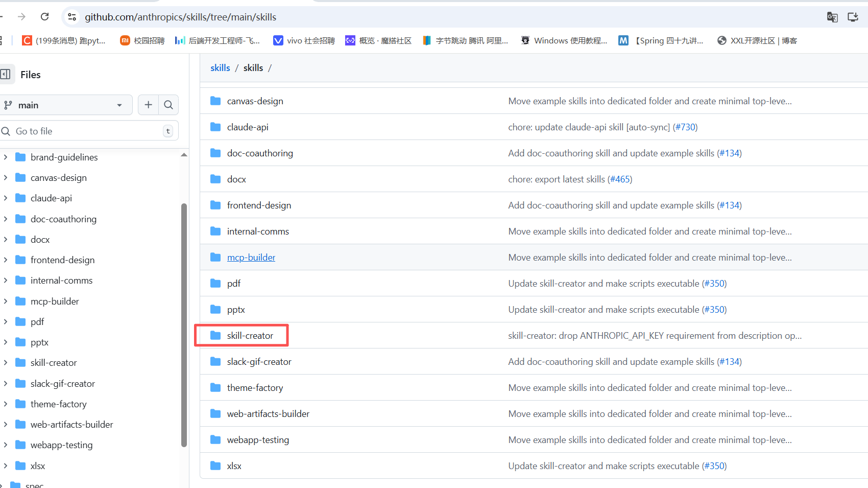
Task: Open pull request #730 link
Action: pyautogui.click(x=685, y=127)
